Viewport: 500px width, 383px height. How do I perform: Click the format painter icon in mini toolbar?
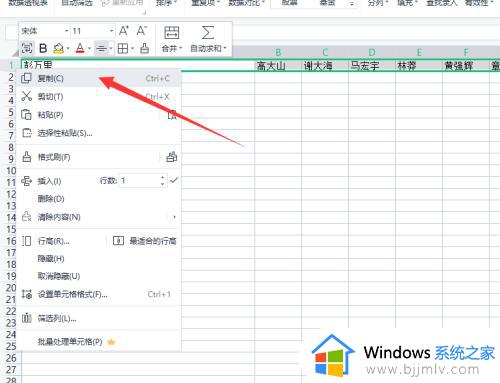click(144, 48)
